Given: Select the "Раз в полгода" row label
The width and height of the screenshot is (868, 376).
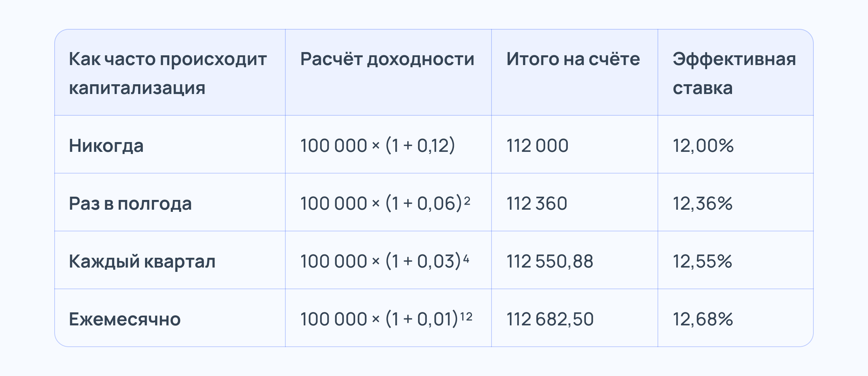Looking at the screenshot, I should (130, 204).
